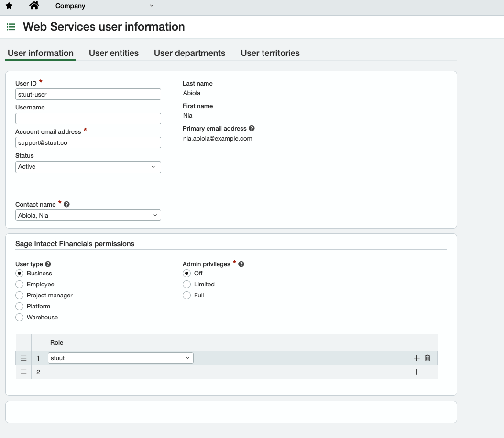Image resolution: width=504 pixels, height=438 pixels.
Task: Select Employee user type
Action: click(19, 285)
